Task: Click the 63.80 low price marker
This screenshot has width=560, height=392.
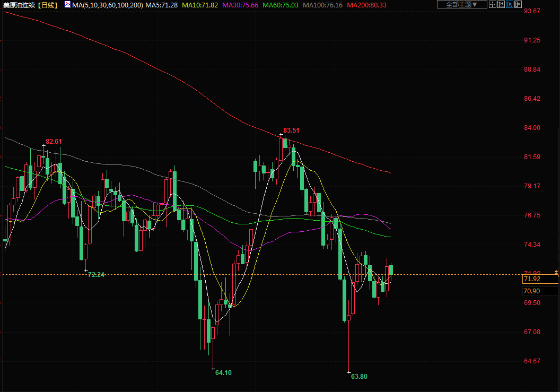Action: tap(359, 376)
